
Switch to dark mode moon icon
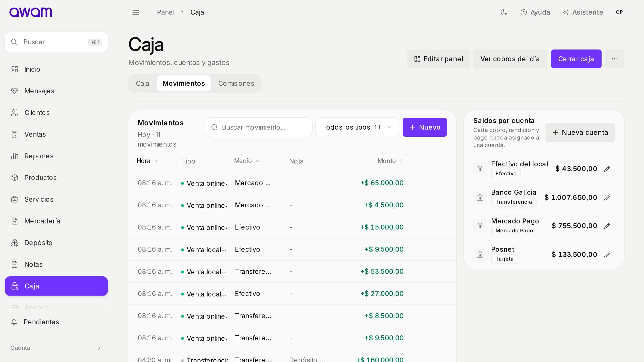tap(504, 12)
